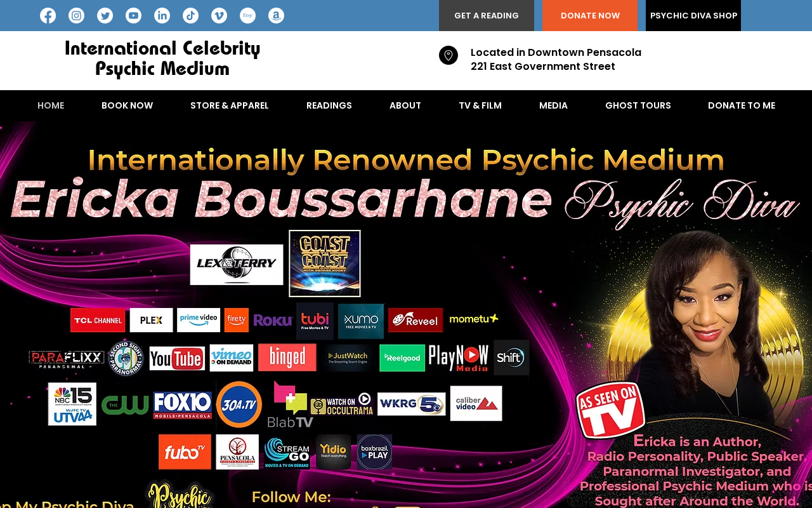Image resolution: width=812 pixels, height=508 pixels.
Task: Click the FOX10 Mobile-Pensacola logo
Action: click(183, 405)
